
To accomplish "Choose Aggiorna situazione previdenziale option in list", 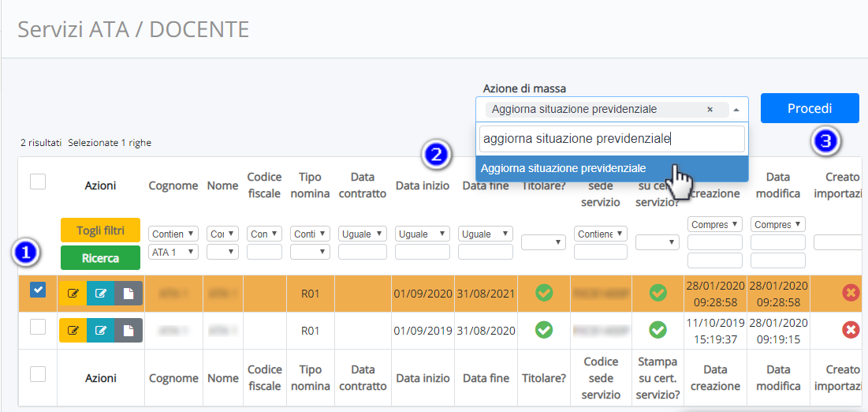I will coord(612,169).
